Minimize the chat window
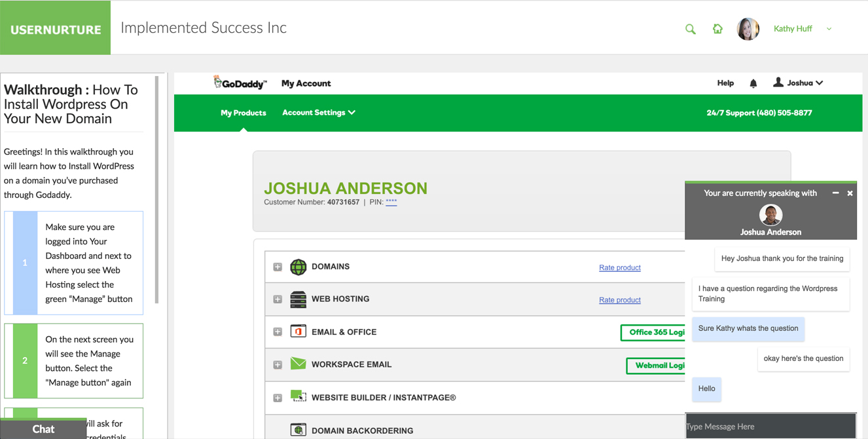868x439 pixels. [835, 193]
